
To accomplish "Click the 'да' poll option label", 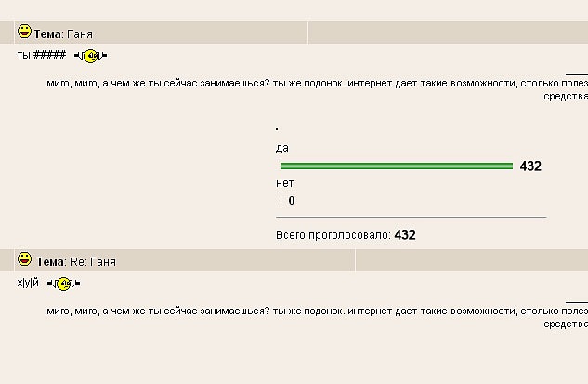I will (x=282, y=148).
